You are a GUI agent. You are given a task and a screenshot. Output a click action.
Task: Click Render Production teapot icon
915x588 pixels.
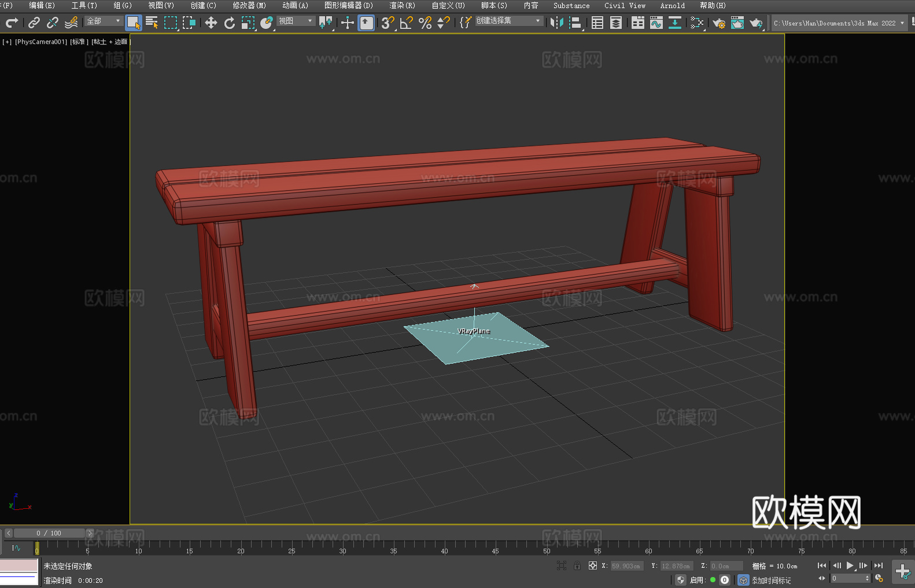tap(756, 23)
